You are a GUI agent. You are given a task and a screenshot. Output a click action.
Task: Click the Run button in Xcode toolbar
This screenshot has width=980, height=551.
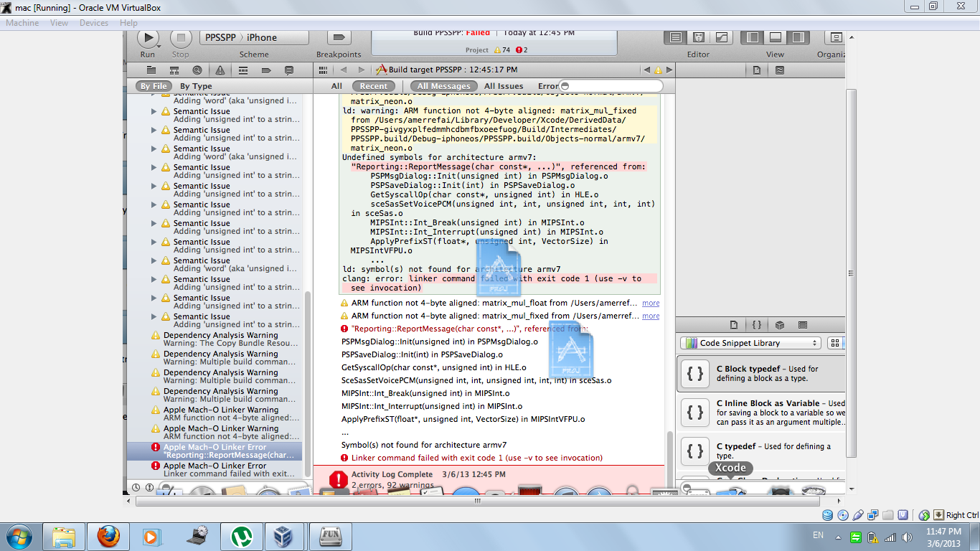pyautogui.click(x=148, y=38)
